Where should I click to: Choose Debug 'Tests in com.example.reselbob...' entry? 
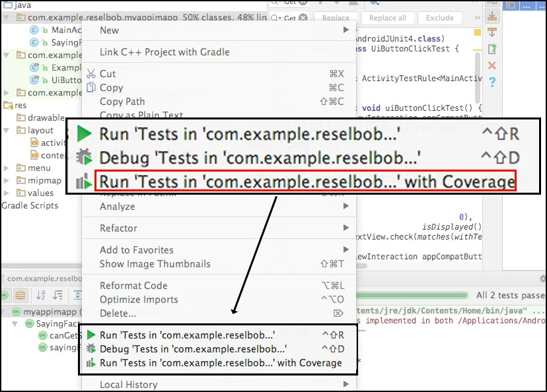point(219,349)
